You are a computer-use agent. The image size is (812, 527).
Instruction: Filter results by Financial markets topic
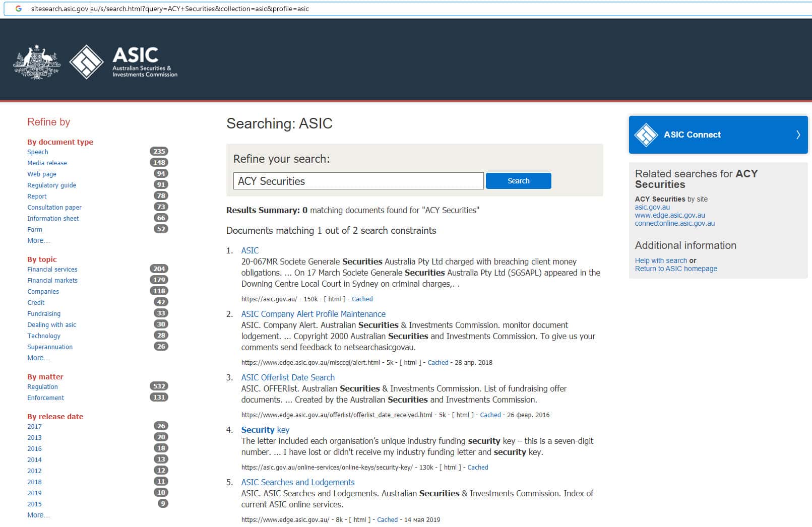pos(52,280)
